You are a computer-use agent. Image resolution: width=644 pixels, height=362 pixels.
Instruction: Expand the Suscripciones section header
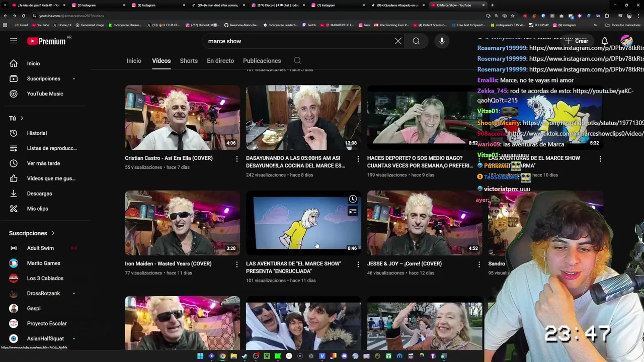[x=32, y=233]
